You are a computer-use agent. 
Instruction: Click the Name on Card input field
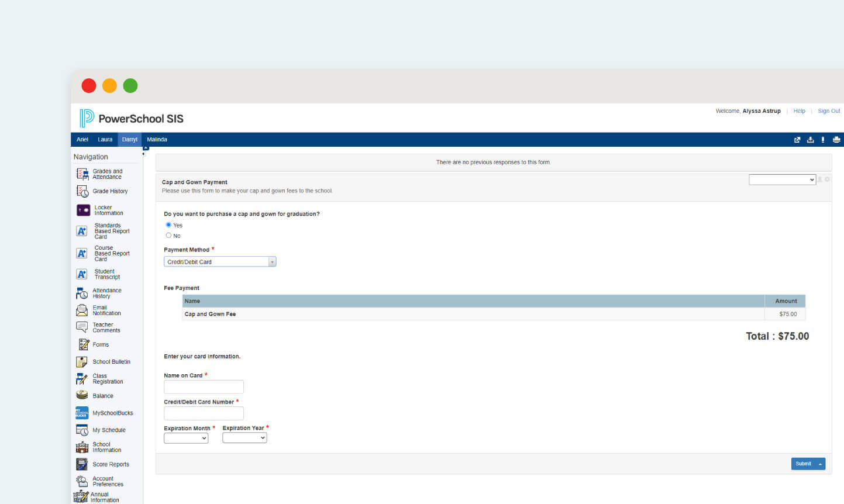[204, 386]
